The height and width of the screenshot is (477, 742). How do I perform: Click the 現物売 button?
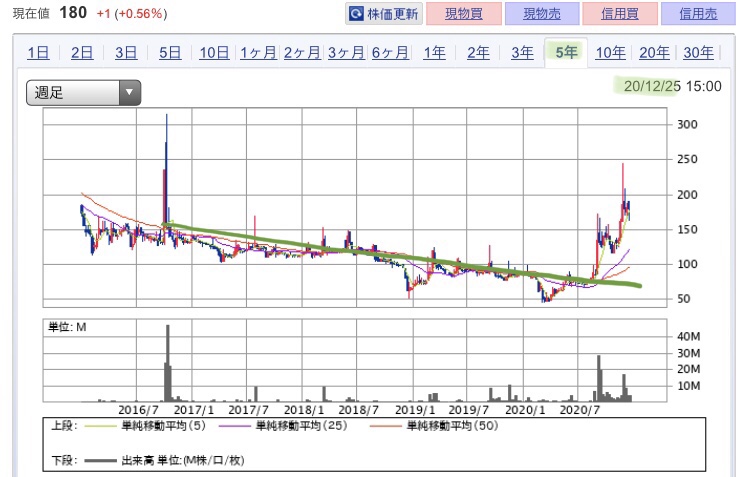542,14
